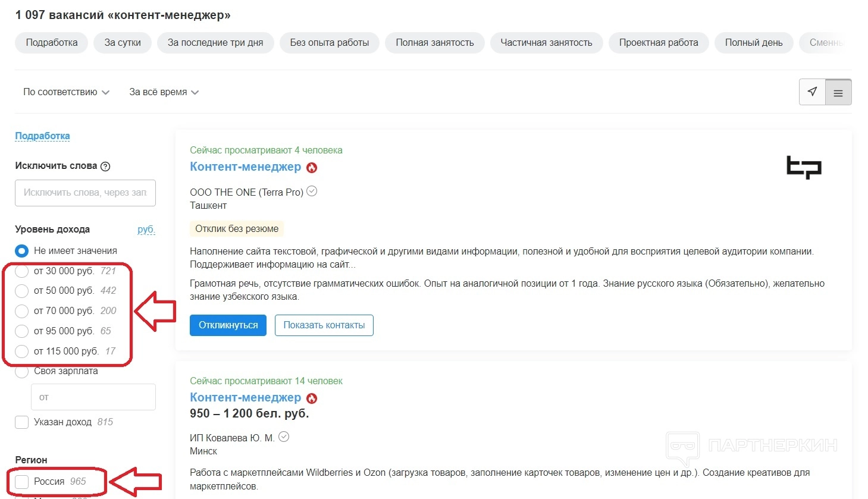Choose the Своя зарплата radio button

coord(22,372)
